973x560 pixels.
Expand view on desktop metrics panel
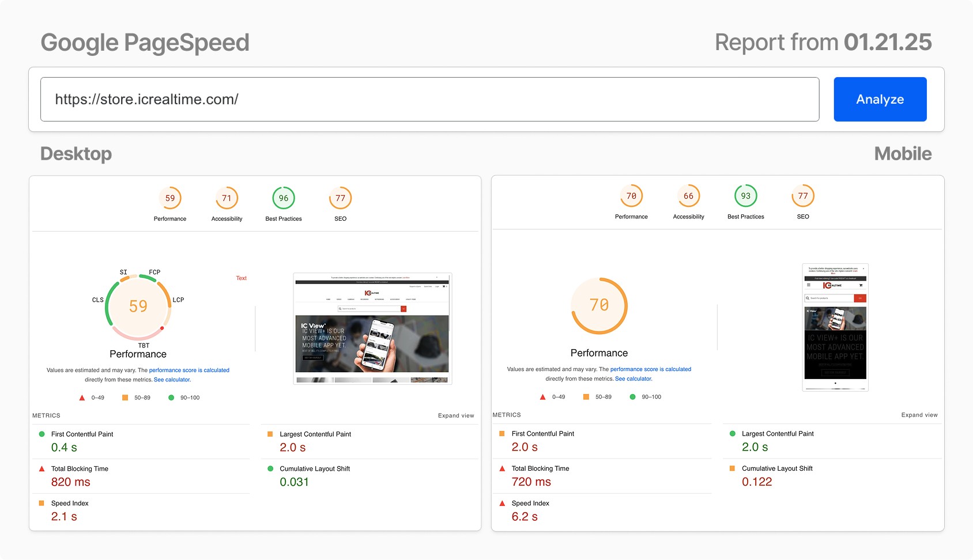(456, 415)
